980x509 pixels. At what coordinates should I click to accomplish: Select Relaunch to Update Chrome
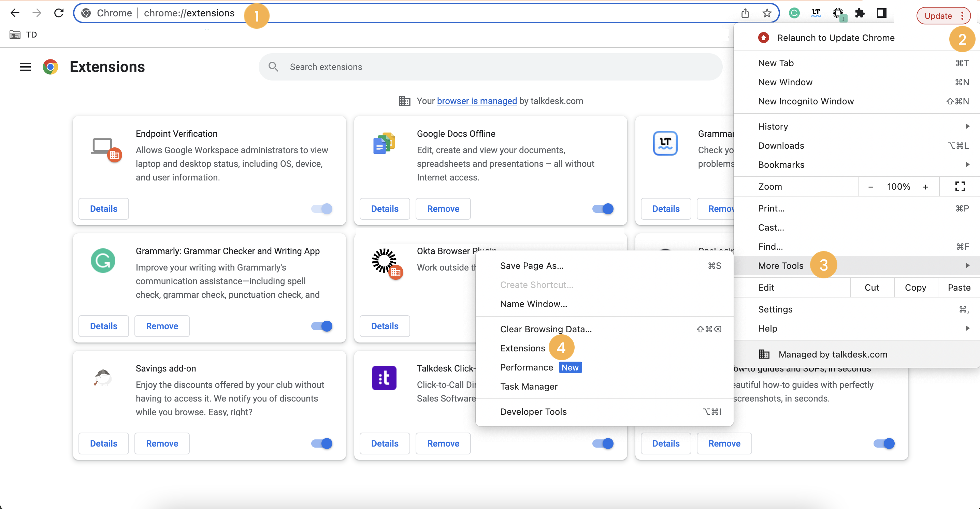tap(857, 38)
